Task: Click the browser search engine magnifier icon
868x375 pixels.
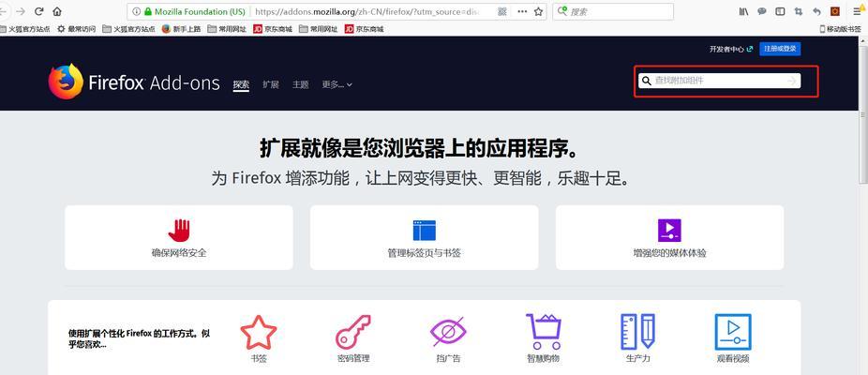Action: (562, 11)
